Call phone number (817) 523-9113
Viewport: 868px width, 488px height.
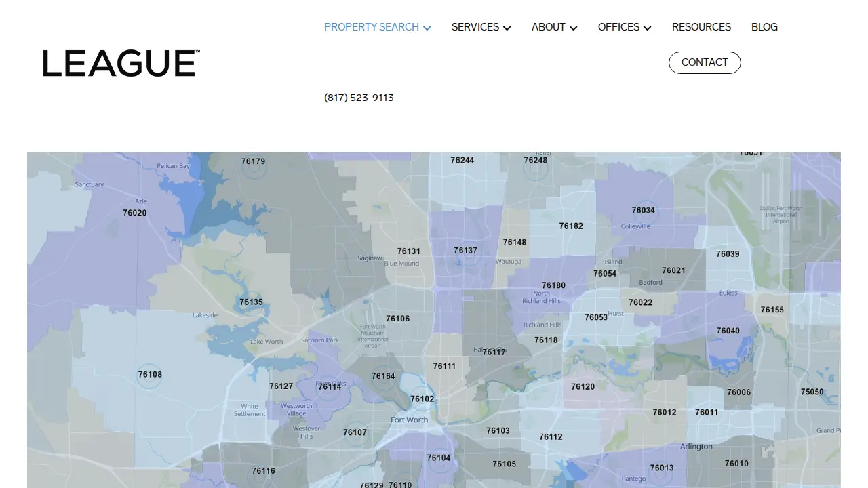[x=359, y=98]
